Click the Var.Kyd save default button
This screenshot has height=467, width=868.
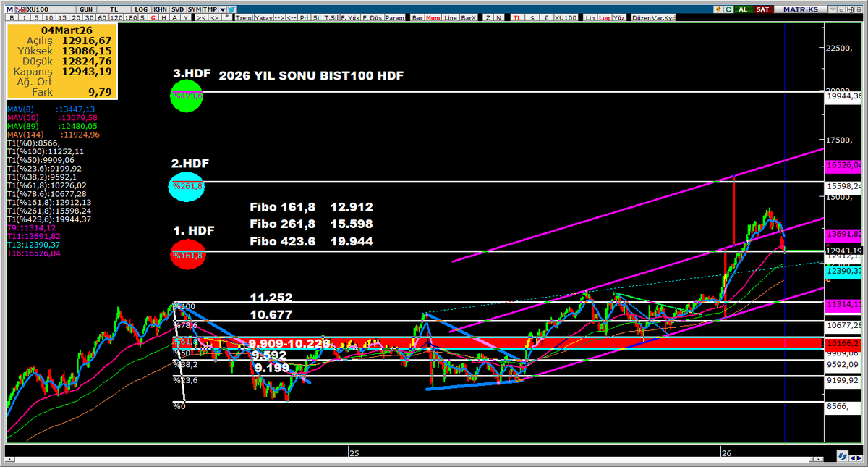click(x=663, y=17)
